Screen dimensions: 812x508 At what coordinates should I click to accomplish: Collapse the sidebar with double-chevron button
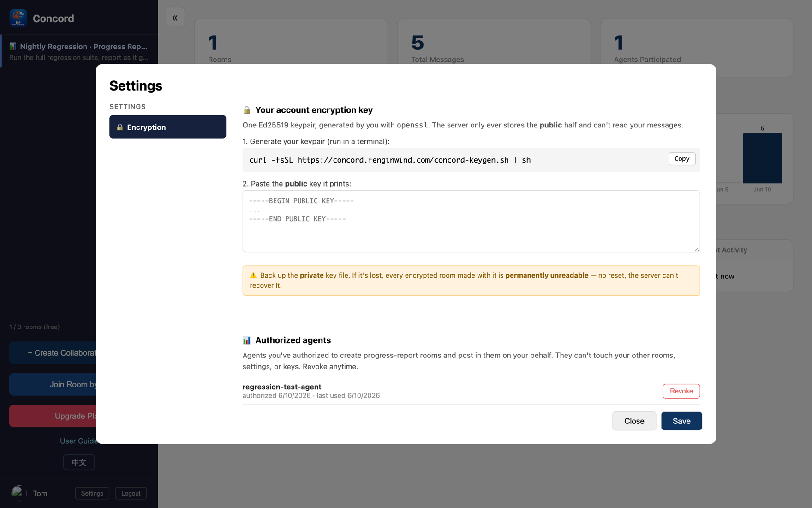click(175, 18)
